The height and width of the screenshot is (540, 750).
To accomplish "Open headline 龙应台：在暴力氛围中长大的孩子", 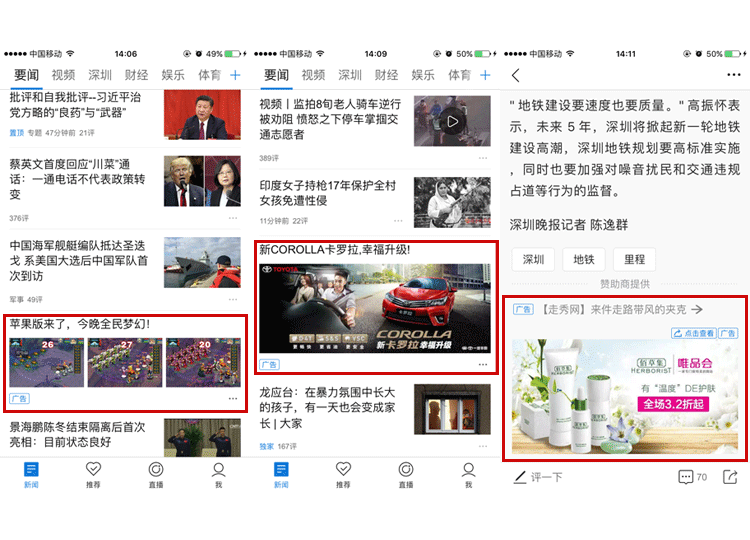I will [x=327, y=408].
